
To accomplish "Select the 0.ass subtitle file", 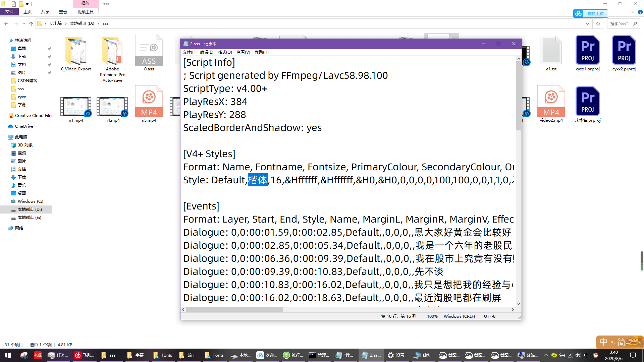I will coord(149,53).
